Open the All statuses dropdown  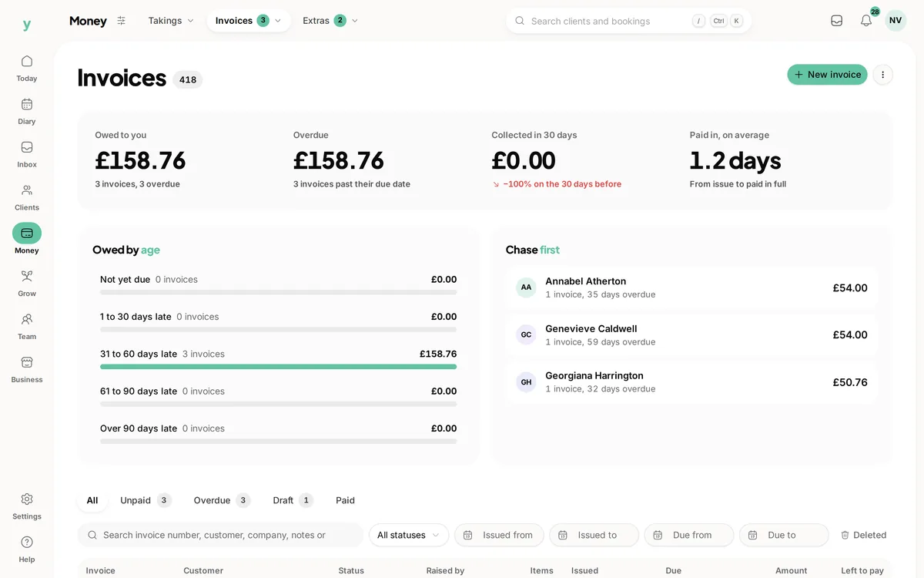click(x=409, y=535)
